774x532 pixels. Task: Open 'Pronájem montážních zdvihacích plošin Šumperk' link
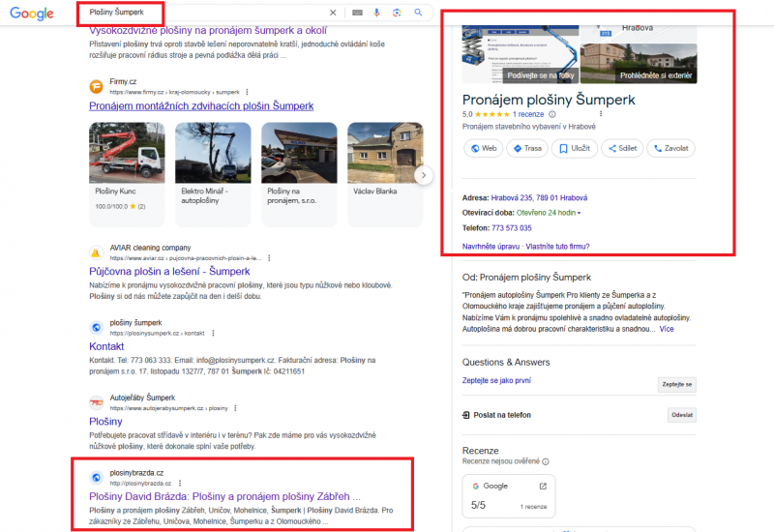201,106
